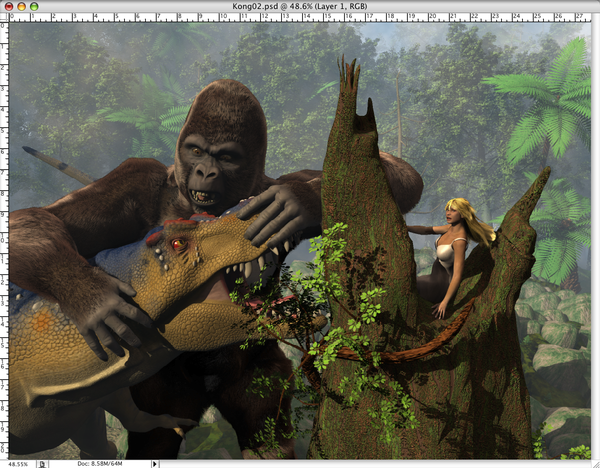Click the document workgroup icon in status bar
Viewport: 600px width, 468px height.
tap(42, 464)
